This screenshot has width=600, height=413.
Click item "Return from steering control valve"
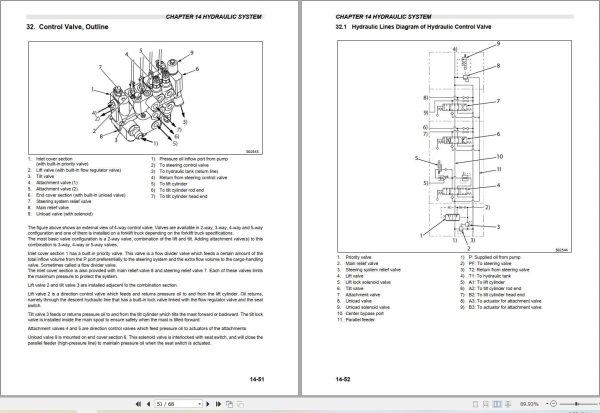193,178
